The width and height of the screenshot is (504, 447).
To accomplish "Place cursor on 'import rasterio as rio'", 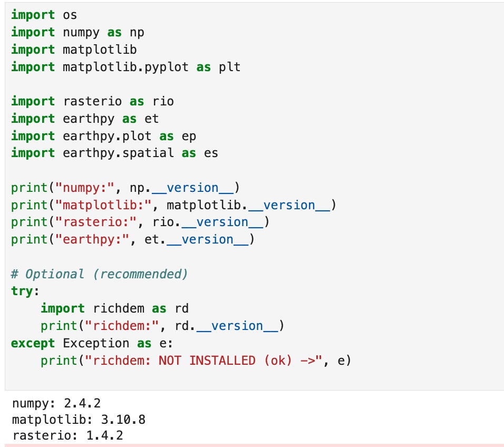I will coord(92,101).
